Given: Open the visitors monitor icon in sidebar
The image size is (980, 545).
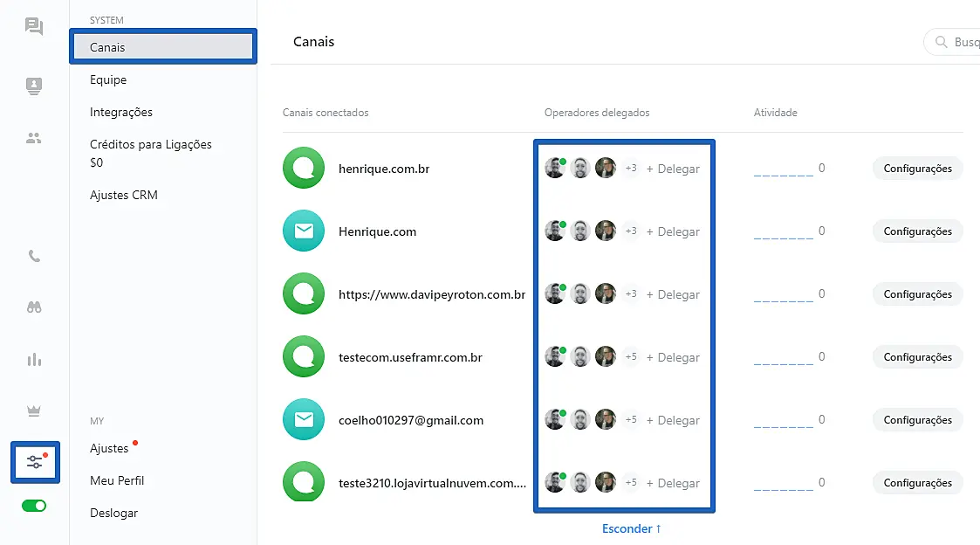Looking at the screenshot, I should (x=34, y=86).
